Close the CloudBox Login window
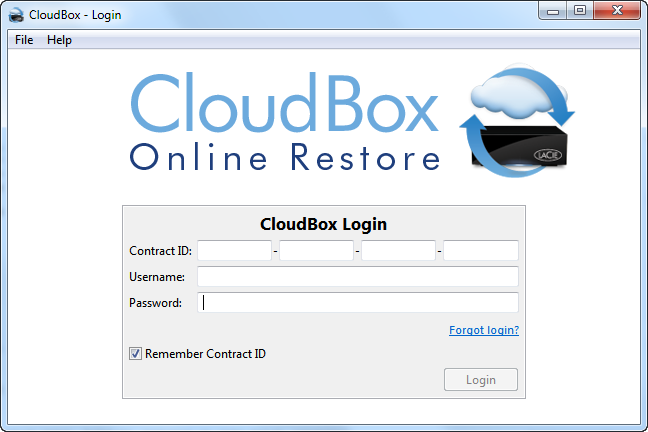 [x=617, y=11]
